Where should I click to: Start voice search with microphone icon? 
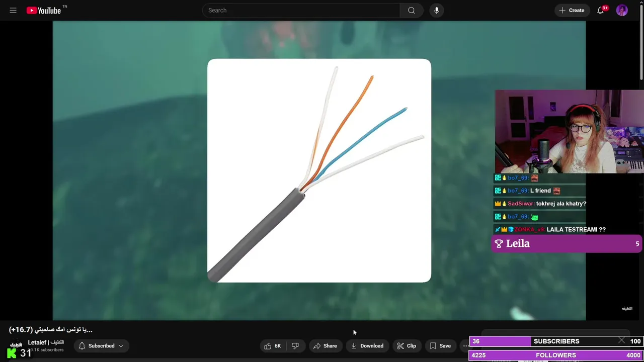click(x=437, y=10)
